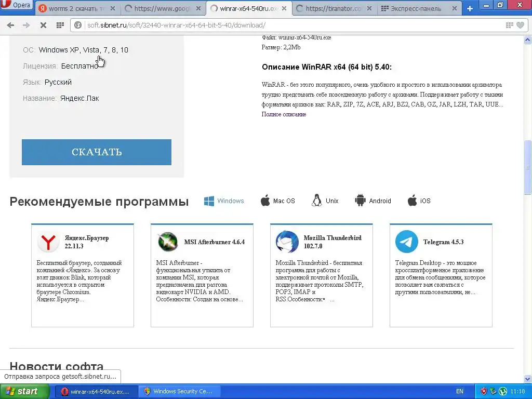Click the 'Рекомендуемые программы' heading
532x399 pixels.
[99, 202]
